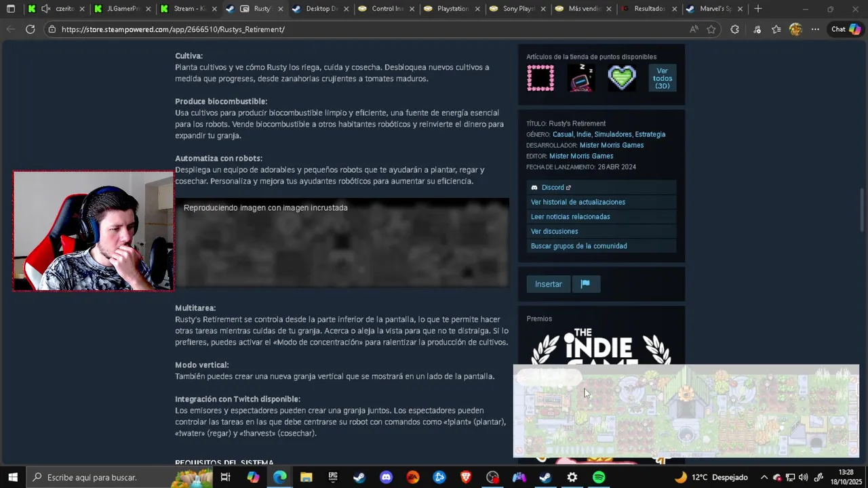Select the pink square frame points shop item
868x488 pixels.
(540, 78)
